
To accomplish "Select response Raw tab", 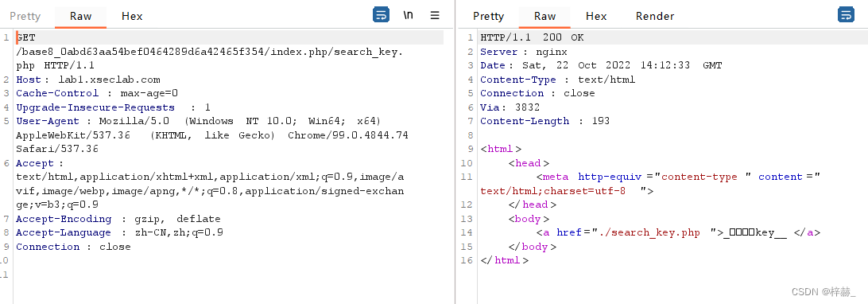I will (x=544, y=16).
